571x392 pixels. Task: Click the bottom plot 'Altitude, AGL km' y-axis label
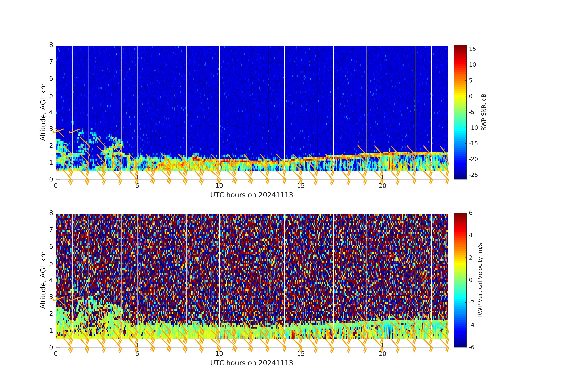pyautogui.click(x=43, y=280)
